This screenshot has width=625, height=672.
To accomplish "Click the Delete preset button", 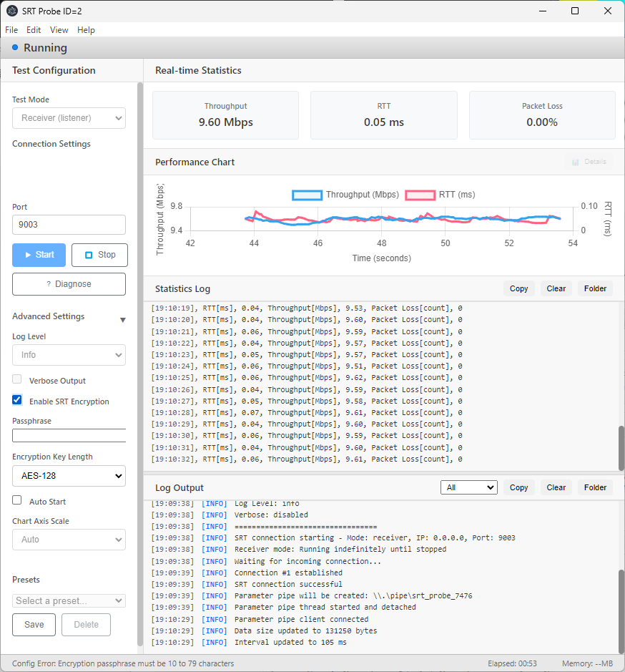I will 86,625.
